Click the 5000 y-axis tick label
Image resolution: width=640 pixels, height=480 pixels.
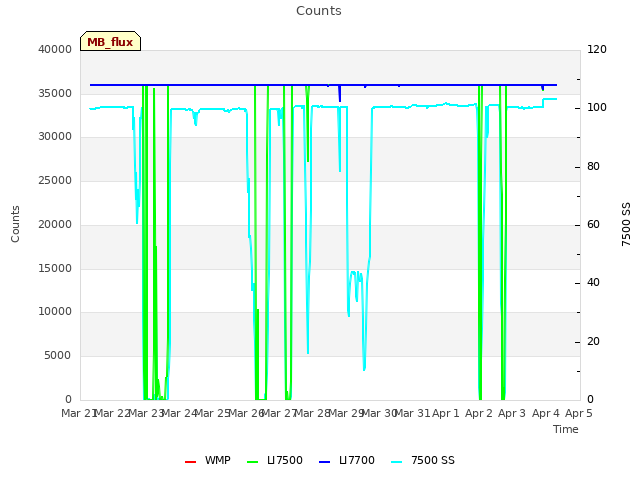point(58,356)
